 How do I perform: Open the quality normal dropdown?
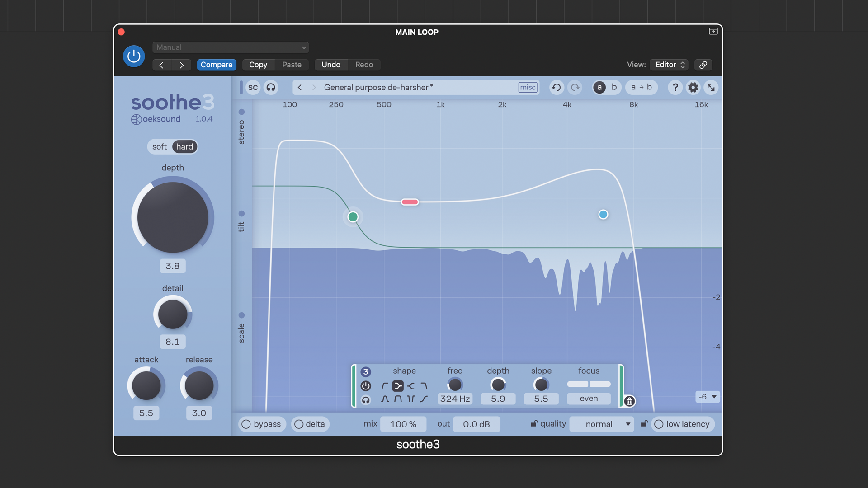602,424
